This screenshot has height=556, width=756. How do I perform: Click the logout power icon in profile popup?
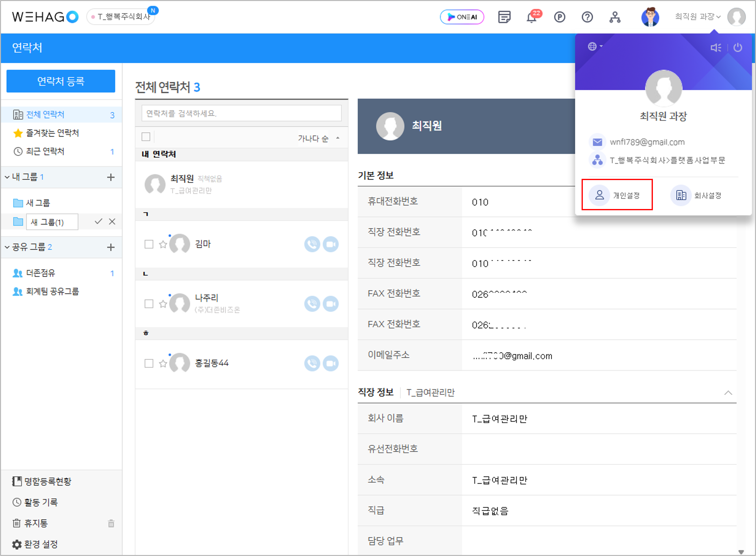tap(738, 47)
